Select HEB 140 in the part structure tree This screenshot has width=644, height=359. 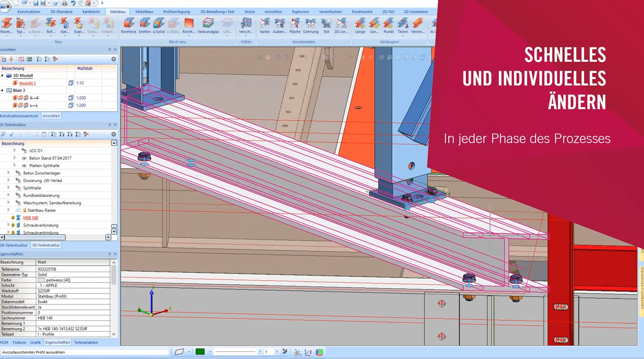[x=30, y=217]
